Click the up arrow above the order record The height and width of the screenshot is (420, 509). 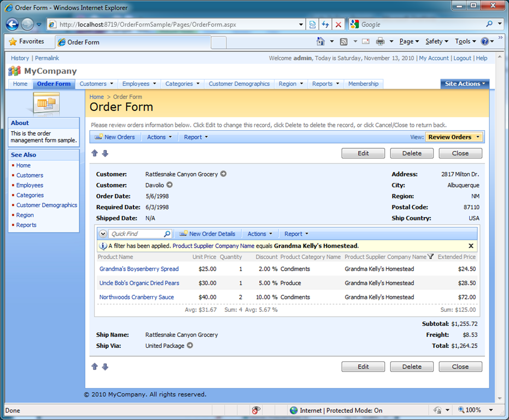coord(95,153)
